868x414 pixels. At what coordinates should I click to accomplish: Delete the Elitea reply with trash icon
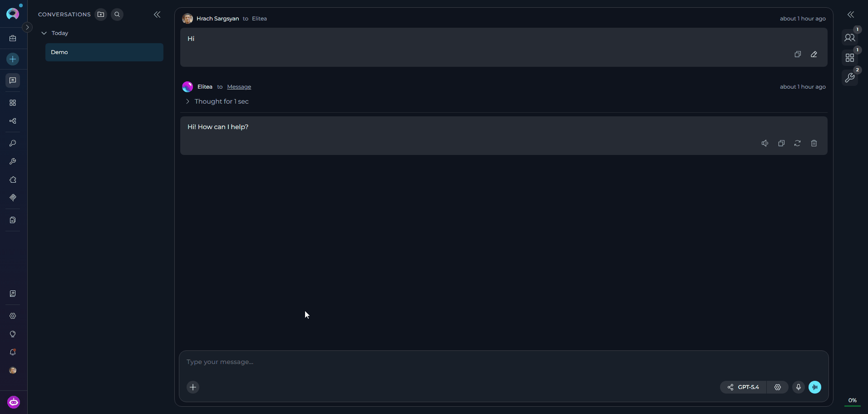tap(814, 143)
